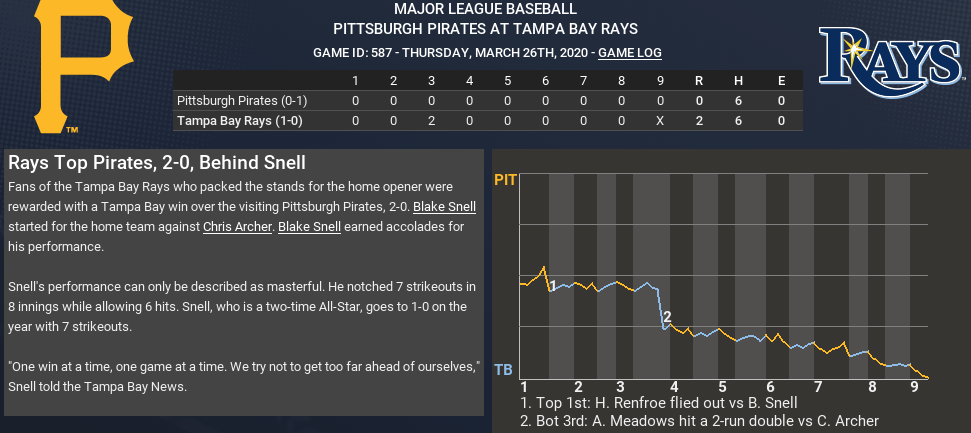
Task: Select inning 9 on the chart axis
Action: pos(914,387)
